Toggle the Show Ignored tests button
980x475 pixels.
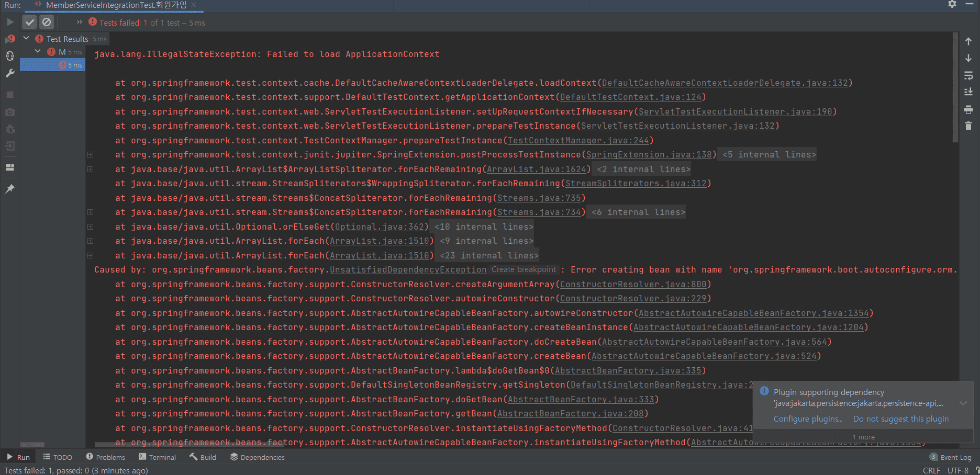47,22
